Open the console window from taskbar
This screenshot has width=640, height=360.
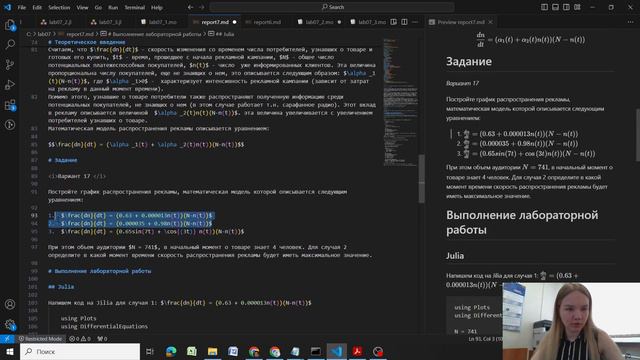pos(316,351)
